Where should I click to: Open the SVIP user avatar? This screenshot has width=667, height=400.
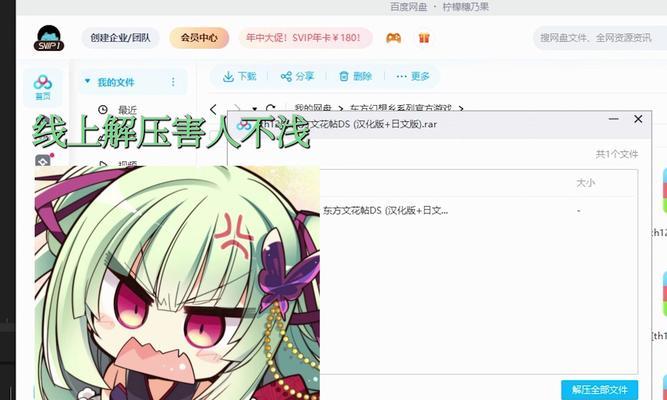click(48, 38)
